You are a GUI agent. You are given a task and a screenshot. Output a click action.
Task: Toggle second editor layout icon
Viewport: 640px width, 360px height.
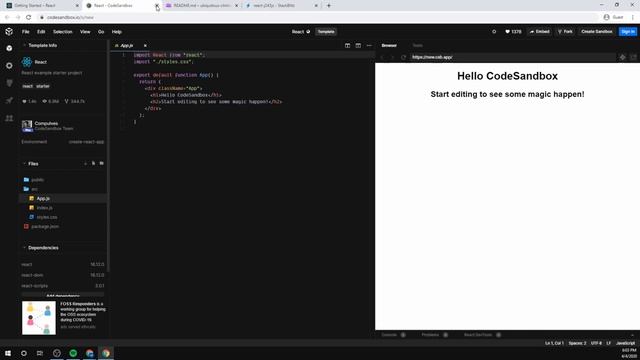(358, 46)
